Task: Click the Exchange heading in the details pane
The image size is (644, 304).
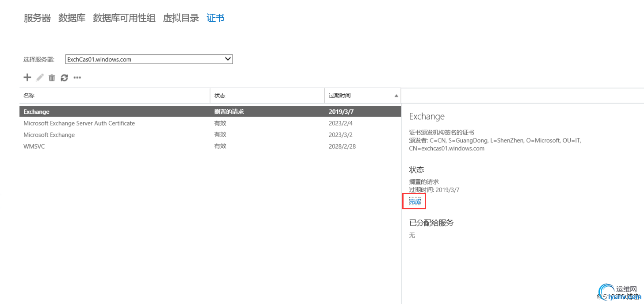Action: (427, 116)
